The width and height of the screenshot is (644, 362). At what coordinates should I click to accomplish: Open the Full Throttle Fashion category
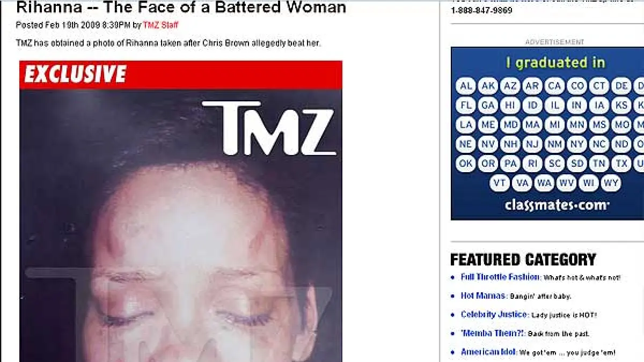500,277
